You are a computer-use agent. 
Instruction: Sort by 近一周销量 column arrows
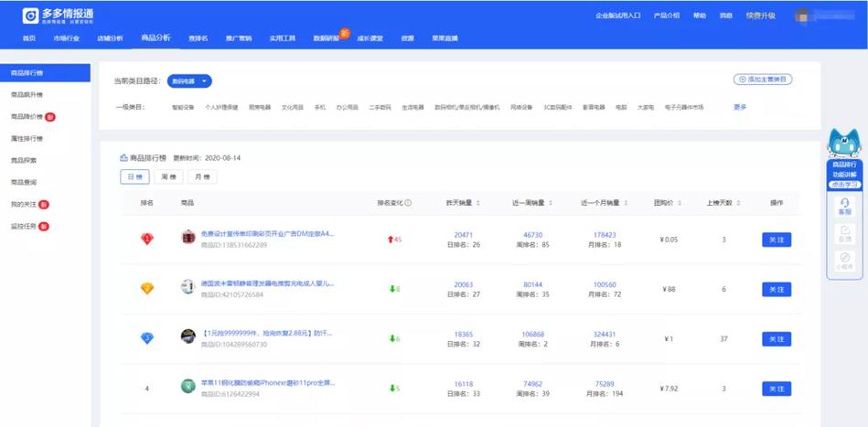[551, 203]
